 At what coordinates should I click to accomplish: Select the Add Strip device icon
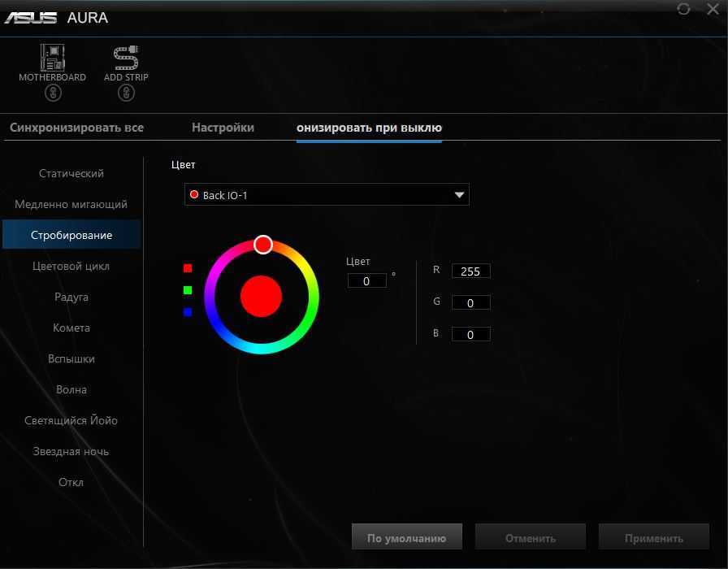pyautogui.click(x=126, y=57)
